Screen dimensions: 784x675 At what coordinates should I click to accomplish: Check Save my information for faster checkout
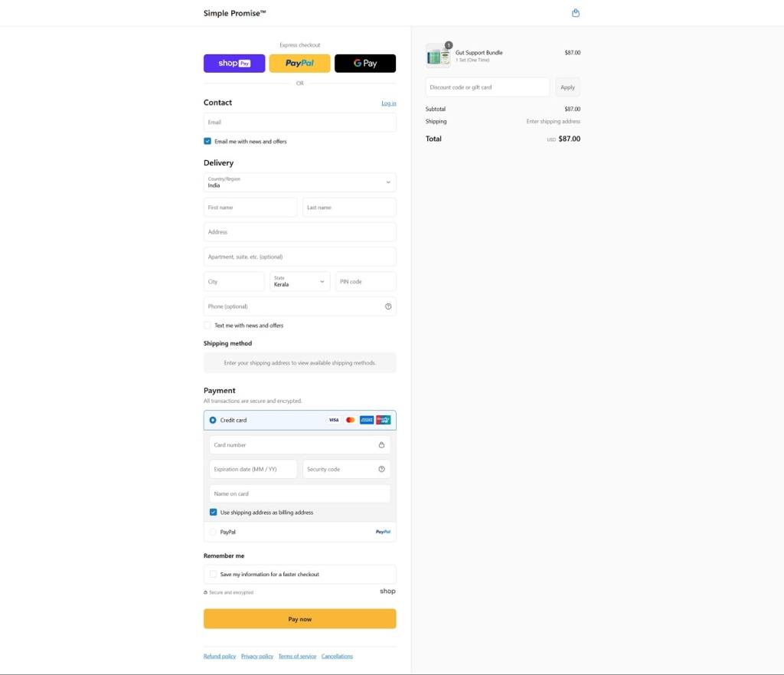[x=214, y=575]
